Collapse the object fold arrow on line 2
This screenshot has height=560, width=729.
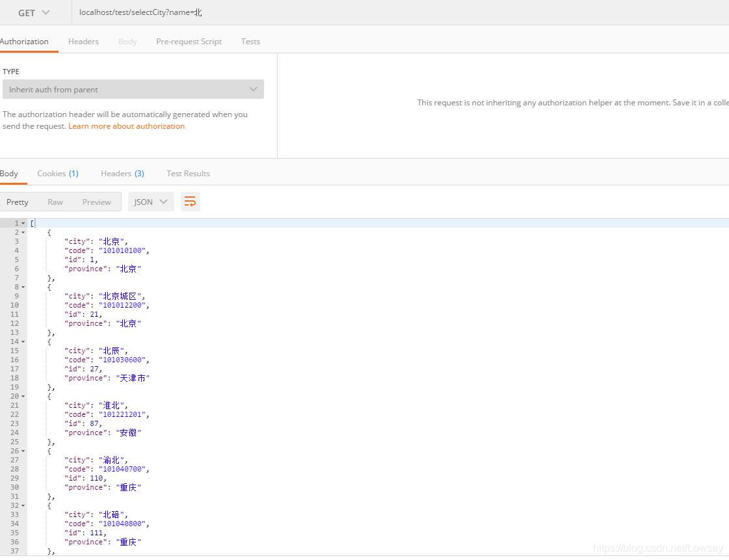tap(23, 233)
